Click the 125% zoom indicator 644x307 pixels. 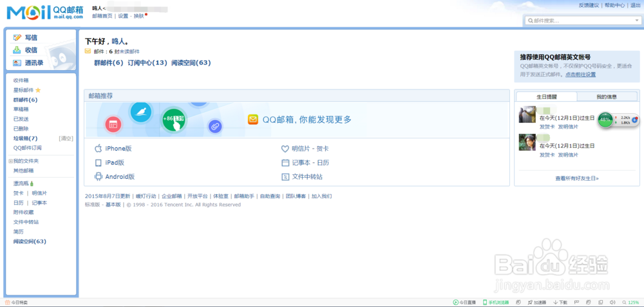click(631, 302)
